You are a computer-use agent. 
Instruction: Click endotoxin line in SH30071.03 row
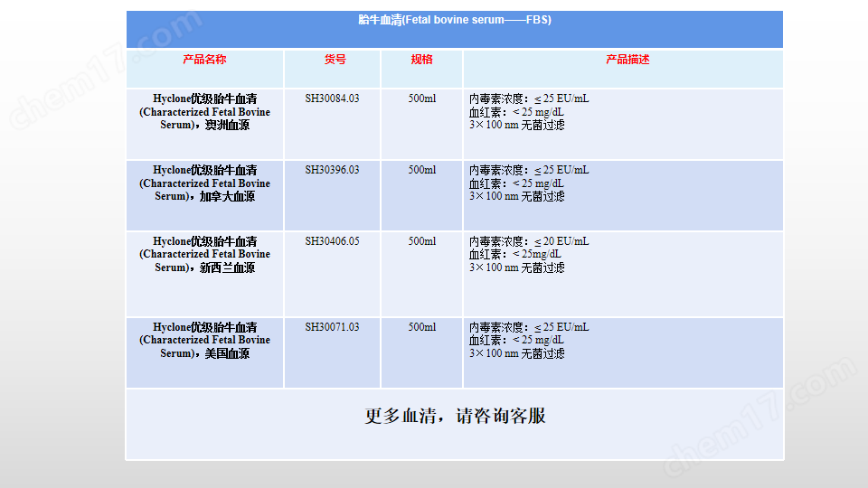(x=529, y=327)
